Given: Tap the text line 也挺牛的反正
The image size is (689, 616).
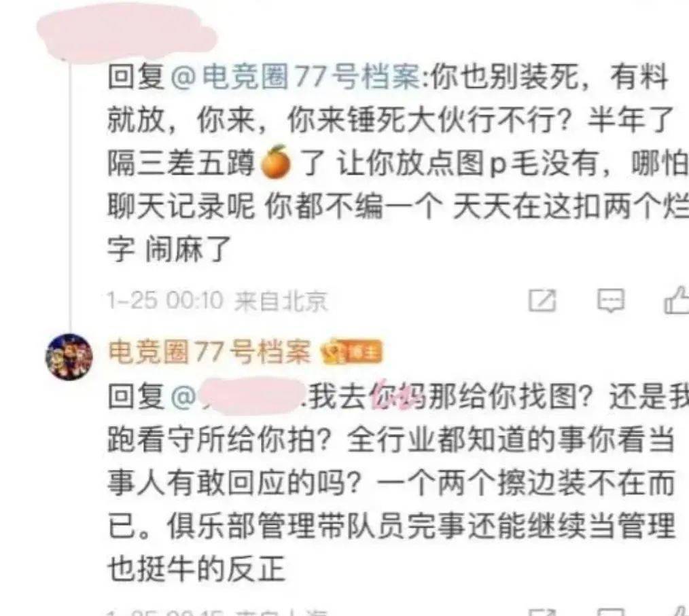Looking at the screenshot, I should pyautogui.click(x=196, y=569).
